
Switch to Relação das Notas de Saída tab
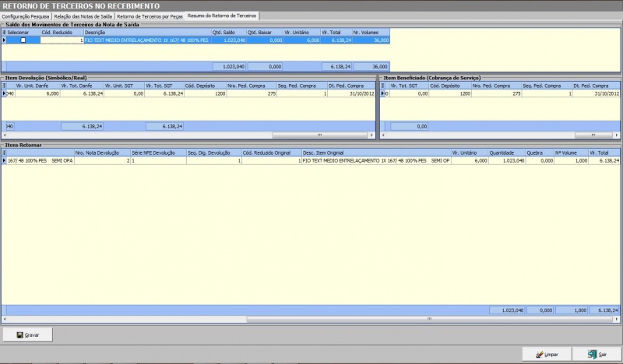point(83,16)
